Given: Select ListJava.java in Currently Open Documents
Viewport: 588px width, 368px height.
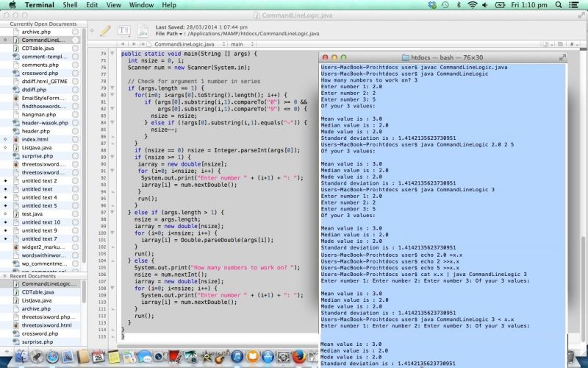Looking at the screenshot, I should coord(37,148).
